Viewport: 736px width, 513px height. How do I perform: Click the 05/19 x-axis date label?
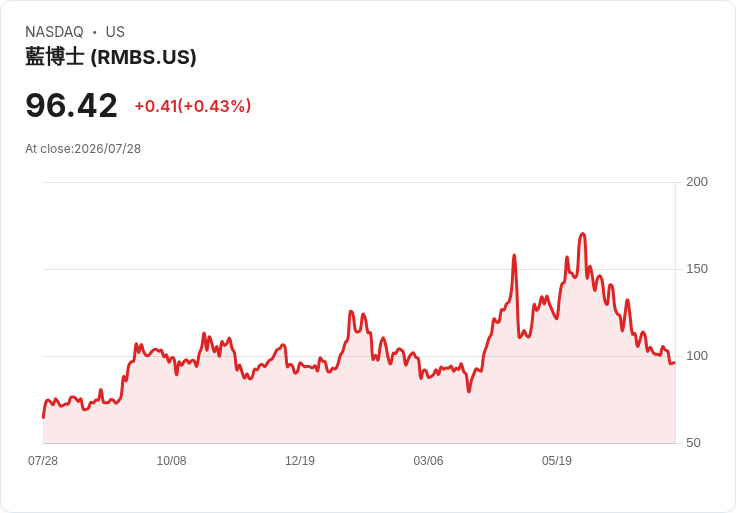[557, 460]
